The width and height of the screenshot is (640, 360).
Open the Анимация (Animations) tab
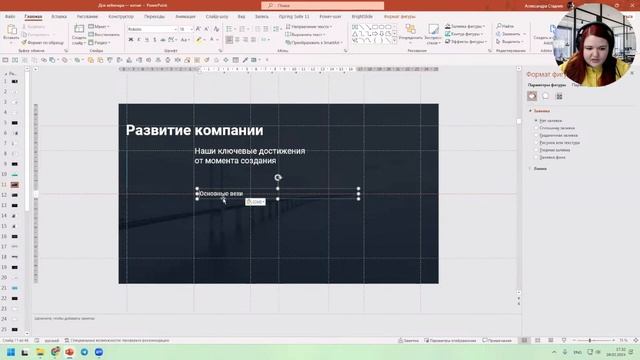(x=185, y=16)
